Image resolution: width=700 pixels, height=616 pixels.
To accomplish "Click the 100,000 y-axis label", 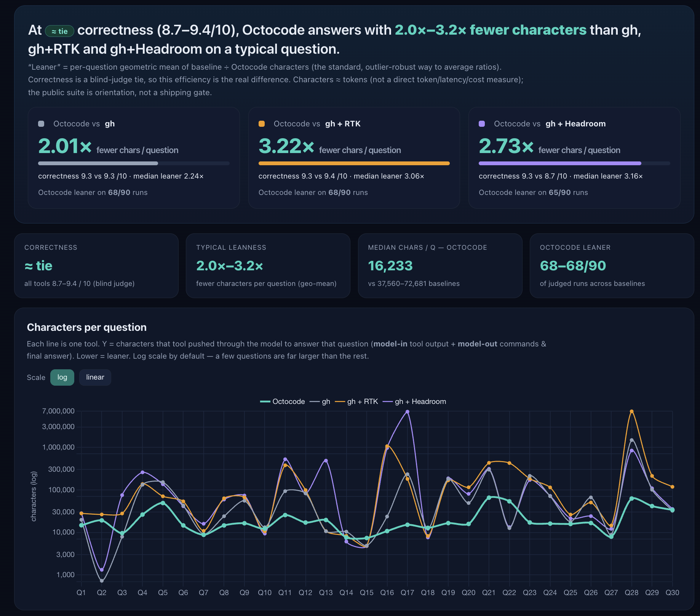I will (x=61, y=490).
